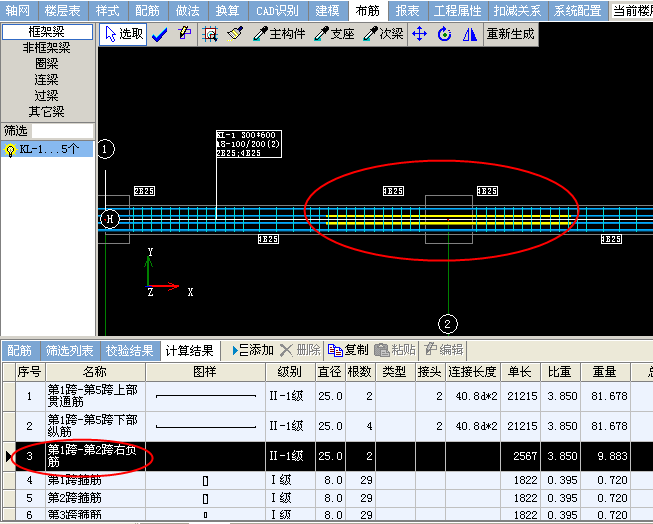Click the stirrup shape icon in row 4
Viewport: 653px width, 524px height.
[205, 481]
